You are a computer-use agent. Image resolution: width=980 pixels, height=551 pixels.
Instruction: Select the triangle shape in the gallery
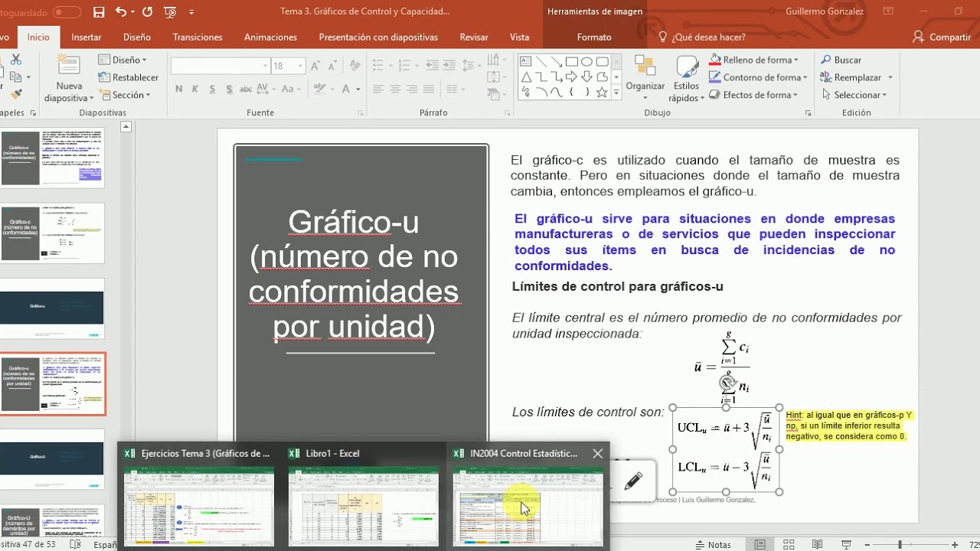526,77
